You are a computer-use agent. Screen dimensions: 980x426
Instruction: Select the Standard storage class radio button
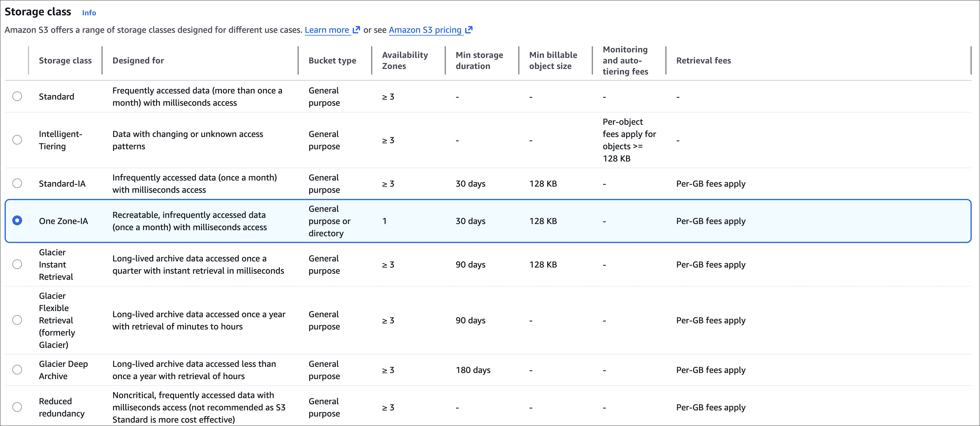click(x=17, y=96)
